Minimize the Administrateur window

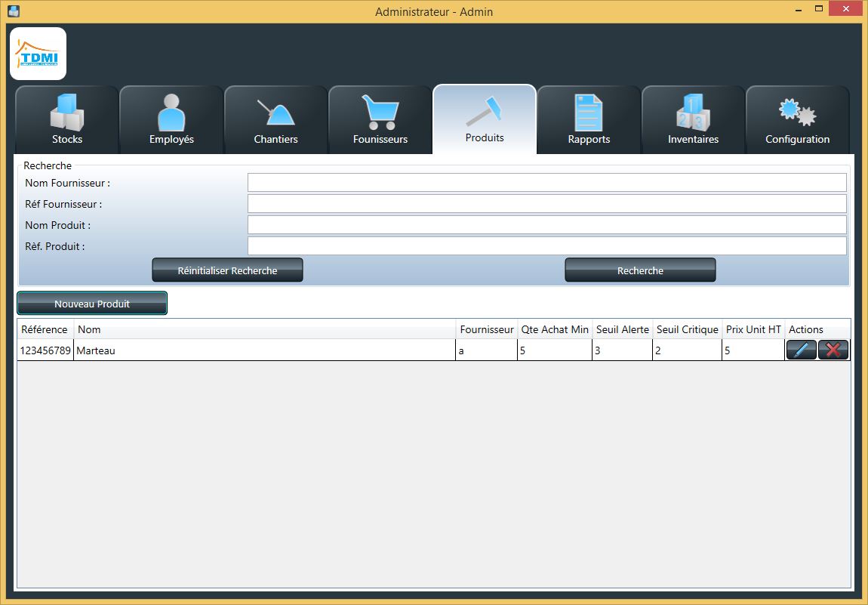click(799, 9)
